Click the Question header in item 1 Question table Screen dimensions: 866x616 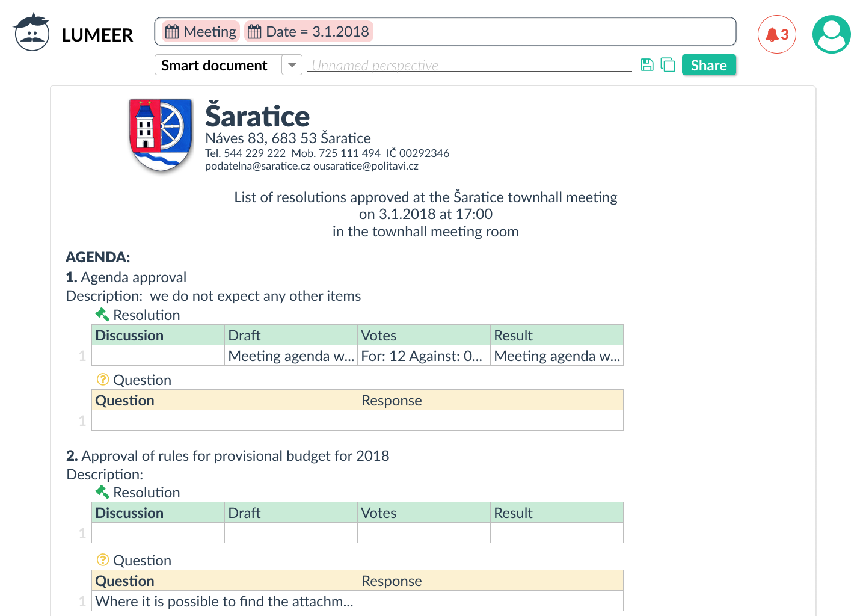coord(225,400)
